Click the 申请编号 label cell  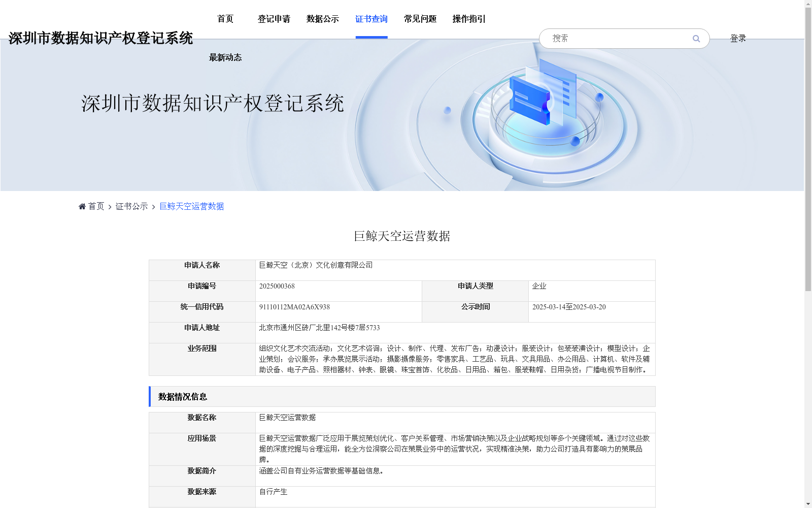[202, 291]
